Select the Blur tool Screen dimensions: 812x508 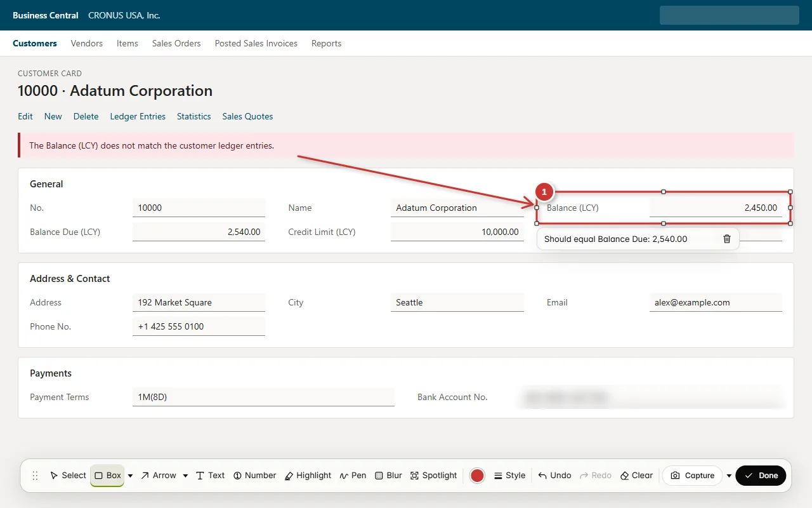[388, 476]
